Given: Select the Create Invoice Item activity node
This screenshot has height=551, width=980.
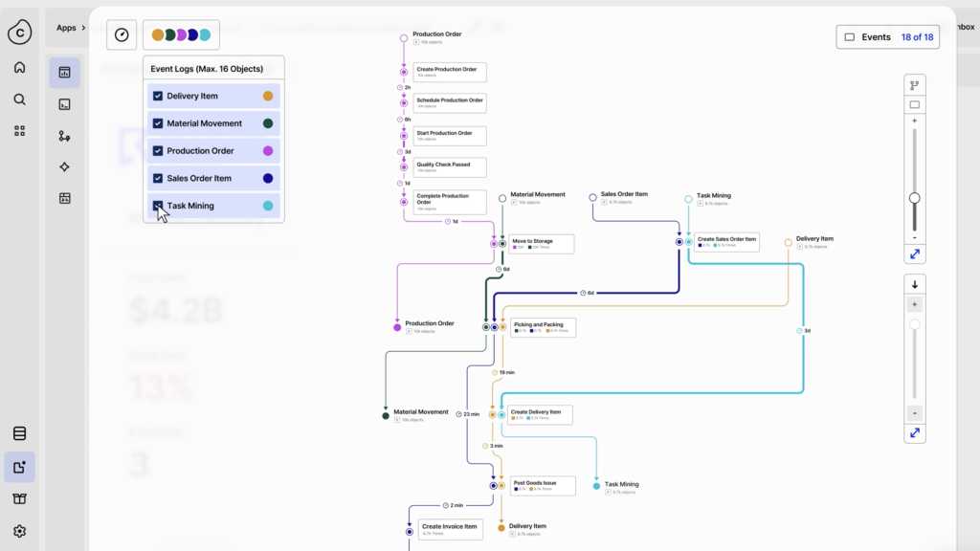Looking at the screenshot, I should [450, 530].
